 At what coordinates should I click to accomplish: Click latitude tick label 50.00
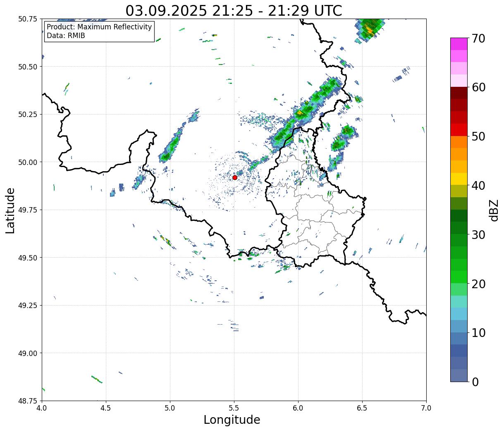click(x=28, y=162)
